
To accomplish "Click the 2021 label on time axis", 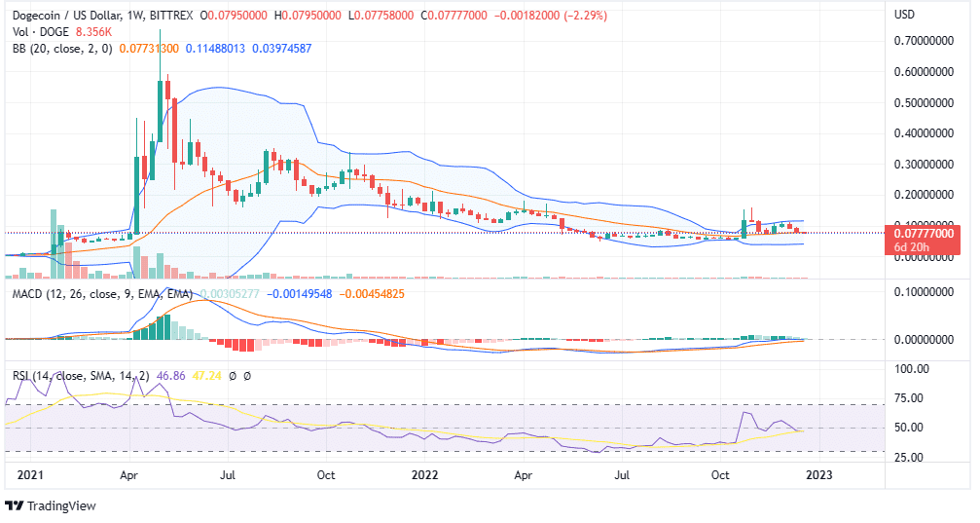I will tap(30, 475).
